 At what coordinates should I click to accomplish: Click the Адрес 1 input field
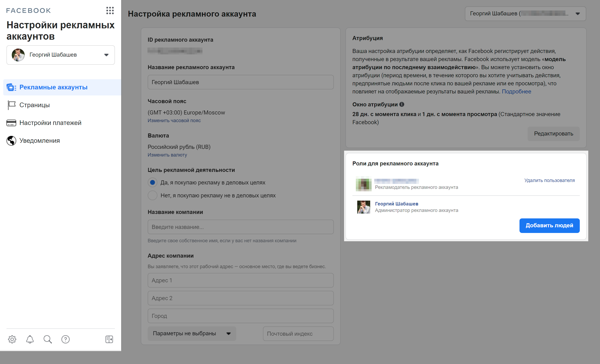[x=241, y=280]
